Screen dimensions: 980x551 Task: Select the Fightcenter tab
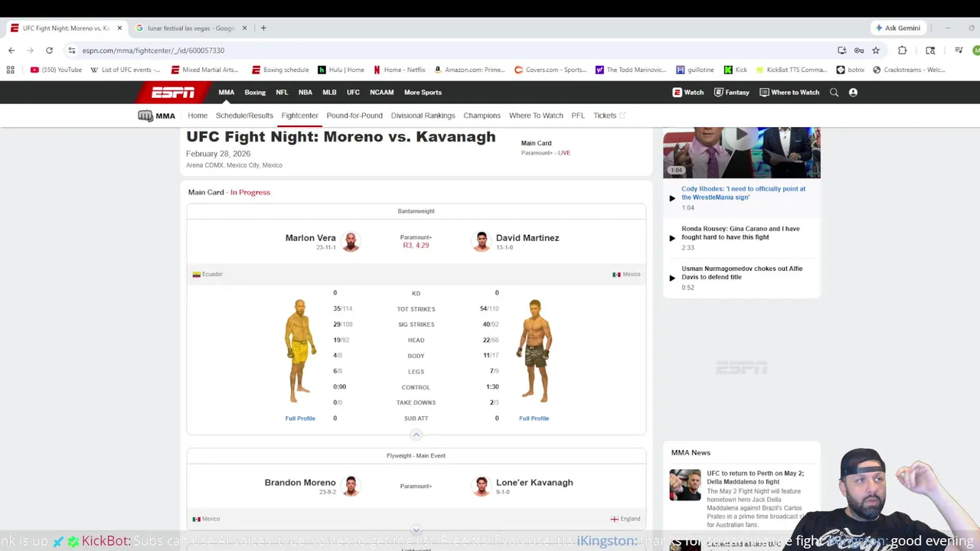[x=299, y=116]
